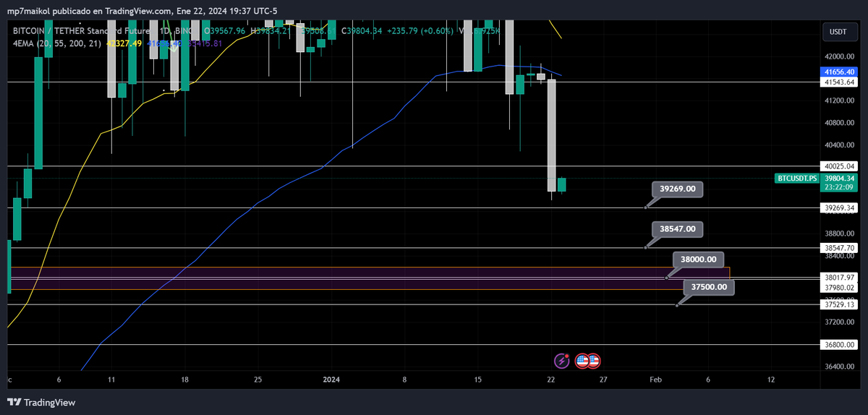Click the 12 date label on time axis
The width and height of the screenshot is (868, 415).
771,379
